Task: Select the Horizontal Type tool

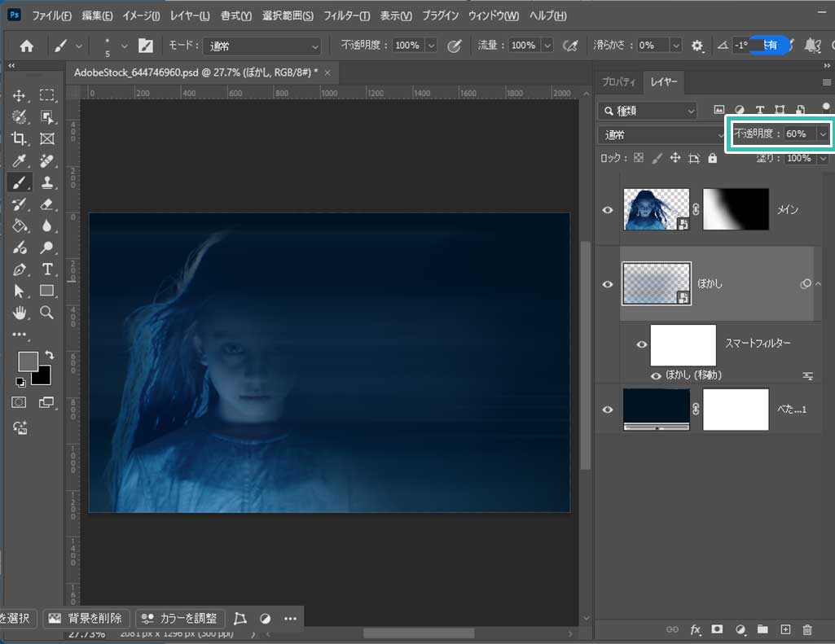Action: (x=47, y=269)
